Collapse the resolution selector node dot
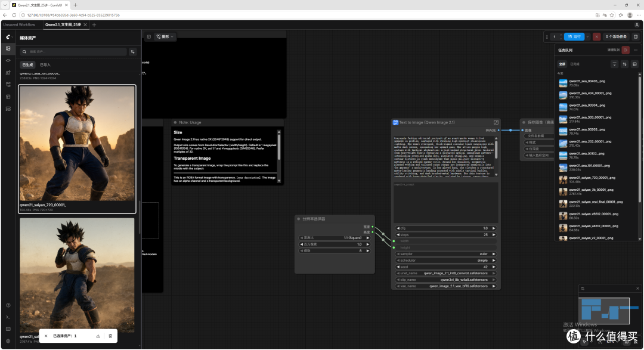 [299, 219]
